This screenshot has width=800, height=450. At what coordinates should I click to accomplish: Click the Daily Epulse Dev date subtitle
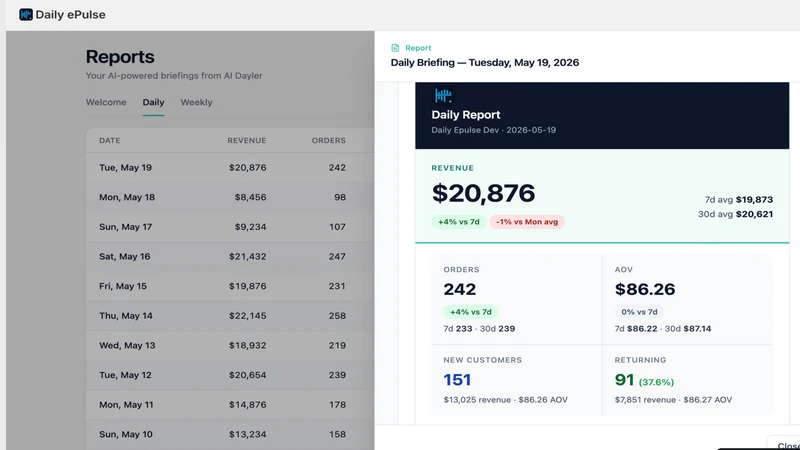coord(493,130)
